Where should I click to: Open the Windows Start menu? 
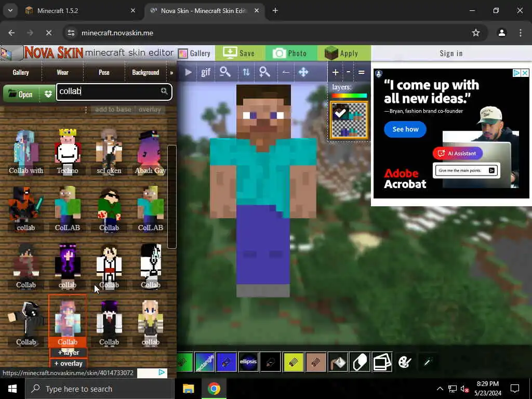coord(12,389)
